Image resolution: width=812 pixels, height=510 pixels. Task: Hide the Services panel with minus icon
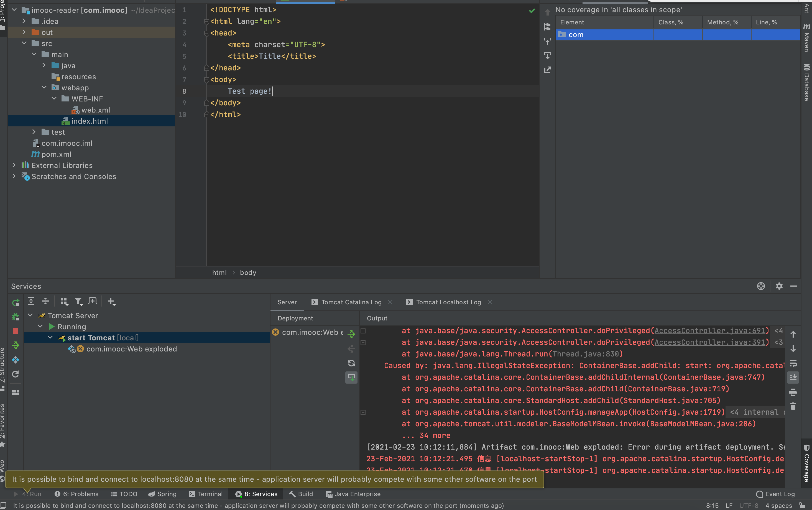pyautogui.click(x=794, y=286)
